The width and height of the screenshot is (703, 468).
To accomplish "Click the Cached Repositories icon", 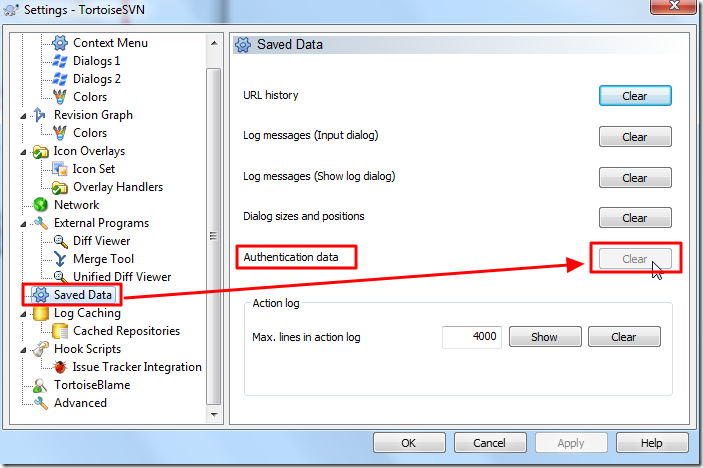I will coord(60,331).
